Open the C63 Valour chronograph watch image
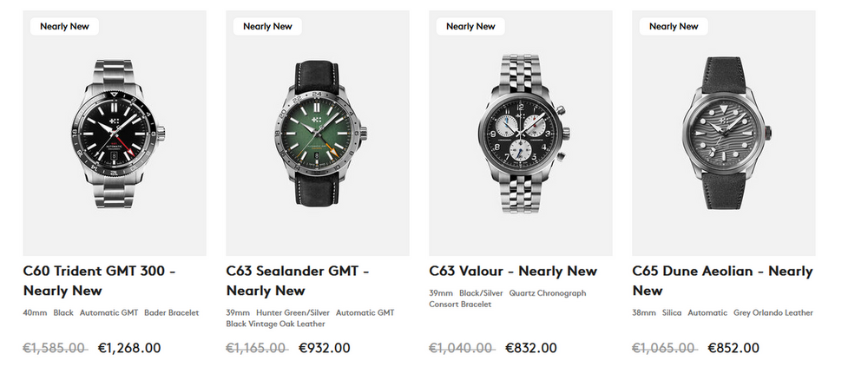This screenshot has width=868, height=367. click(x=521, y=133)
